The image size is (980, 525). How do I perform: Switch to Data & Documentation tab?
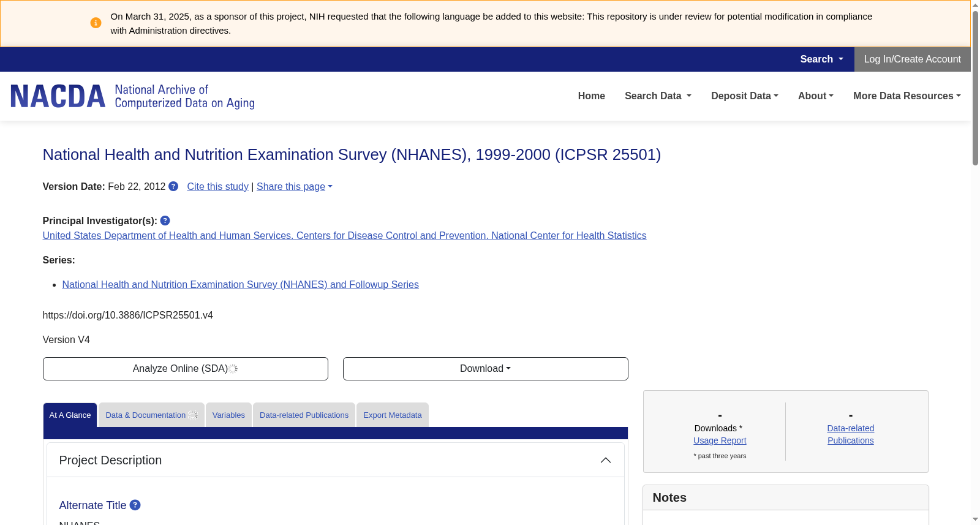click(x=151, y=415)
